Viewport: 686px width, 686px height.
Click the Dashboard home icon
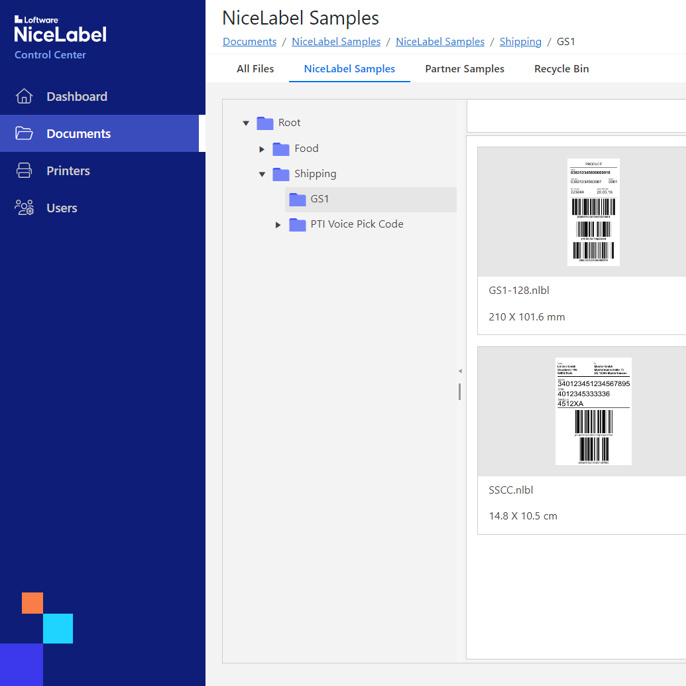[24, 96]
